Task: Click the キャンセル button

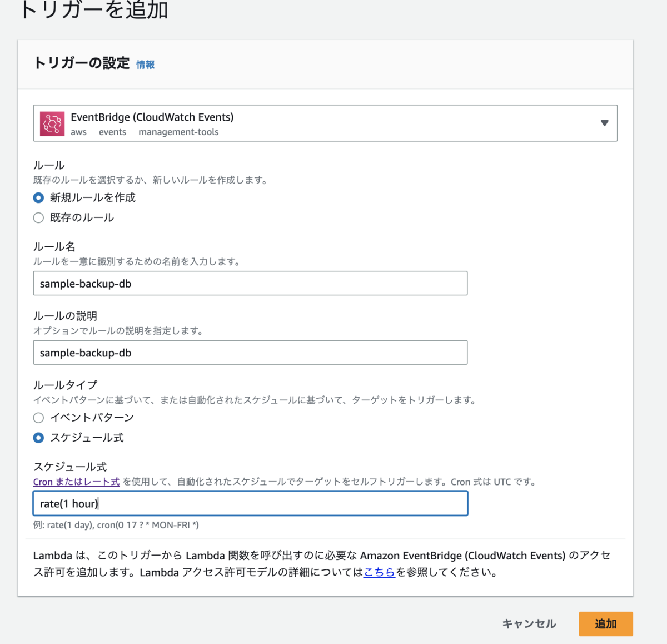Action: [529, 624]
